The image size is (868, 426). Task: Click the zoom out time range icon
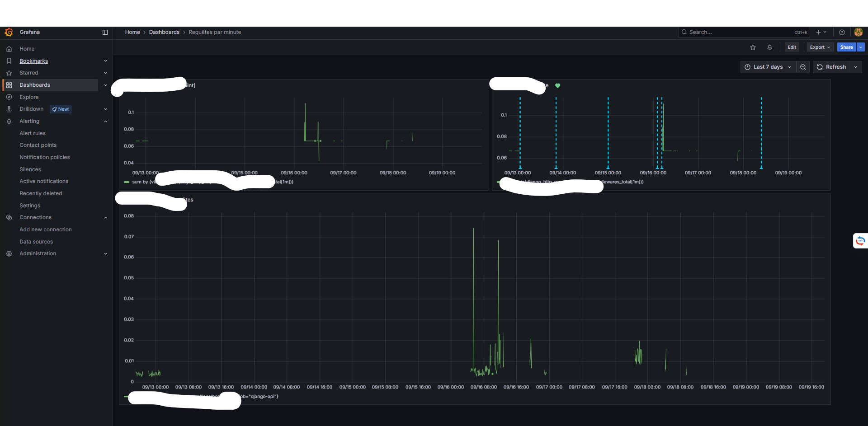tap(803, 67)
